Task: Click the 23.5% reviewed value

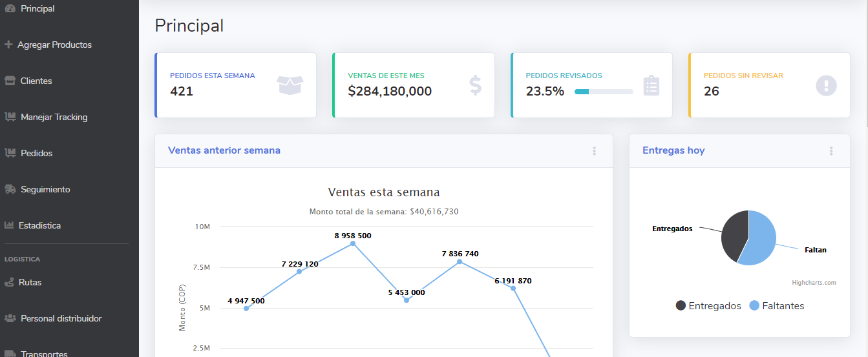Action: (x=545, y=91)
